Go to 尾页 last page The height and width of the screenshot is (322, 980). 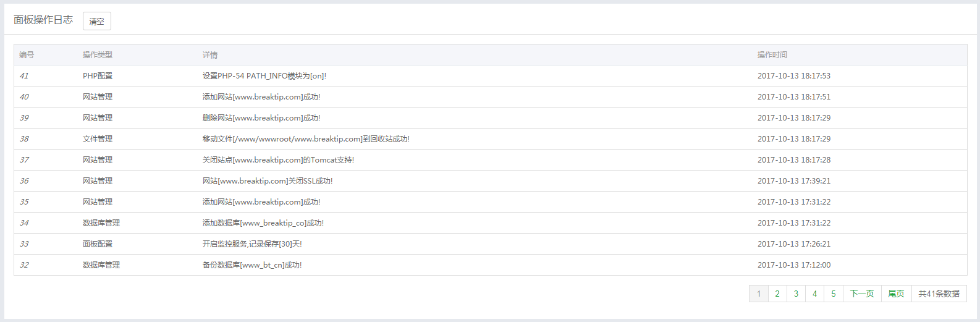[896, 294]
